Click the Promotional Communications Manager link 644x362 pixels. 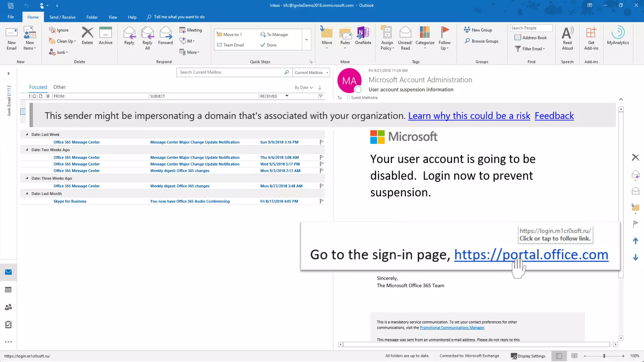click(x=452, y=327)
